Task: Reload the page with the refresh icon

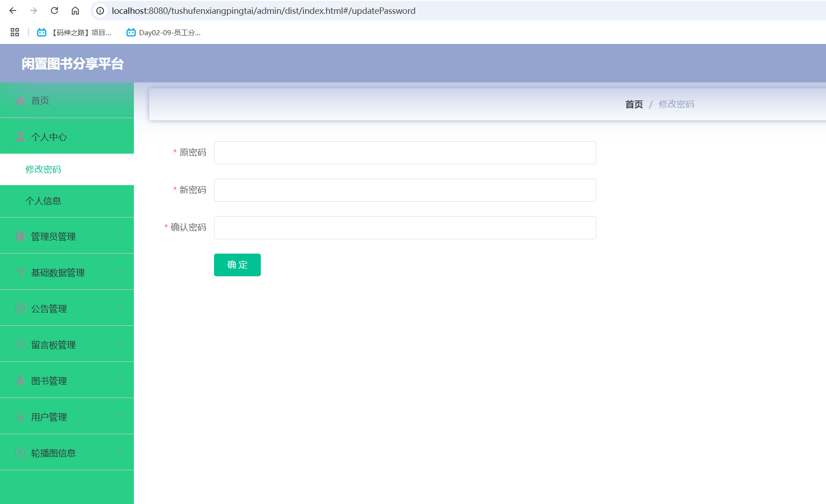Action: point(54,11)
